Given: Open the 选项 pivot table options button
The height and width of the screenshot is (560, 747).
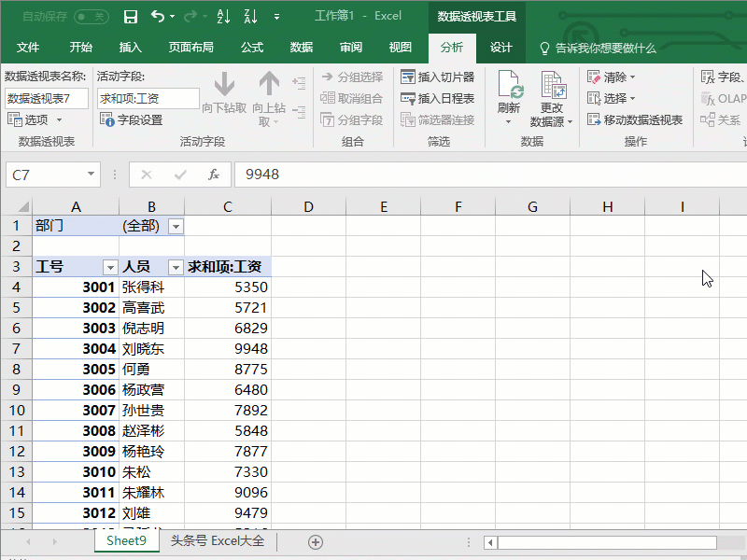Looking at the screenshot, I should tap(29, 119).
